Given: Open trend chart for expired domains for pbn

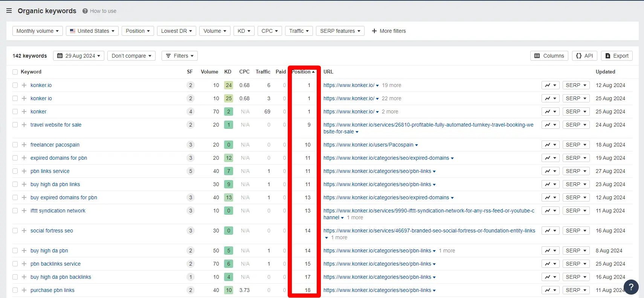Looking at the screenshot, I should 550,158.
